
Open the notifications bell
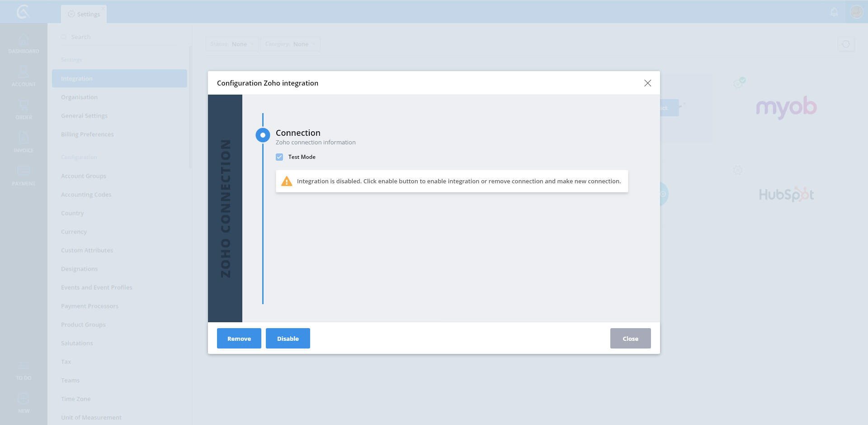point(834,12)
